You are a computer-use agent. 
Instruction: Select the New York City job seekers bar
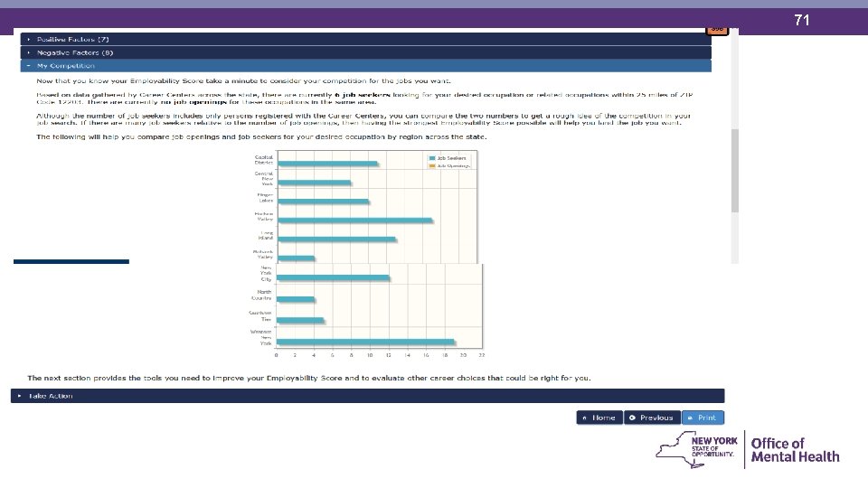pyautogui.click(x=334, y=278)
